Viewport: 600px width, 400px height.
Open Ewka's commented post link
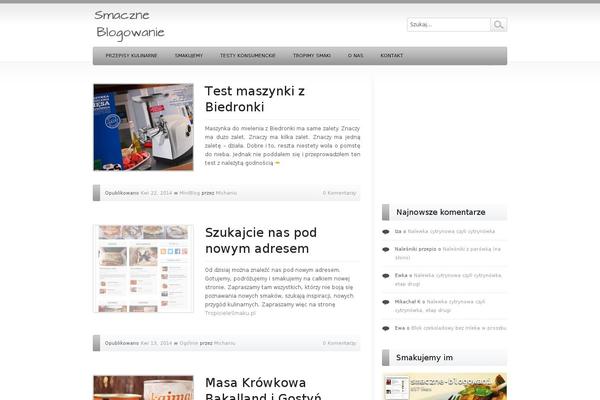(448, 279)
